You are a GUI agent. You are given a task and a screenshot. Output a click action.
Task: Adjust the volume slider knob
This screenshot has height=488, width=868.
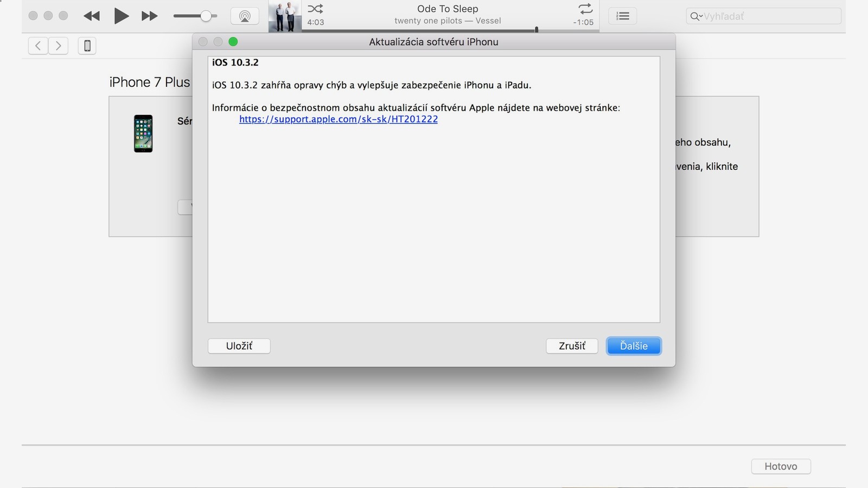(206, 16)
